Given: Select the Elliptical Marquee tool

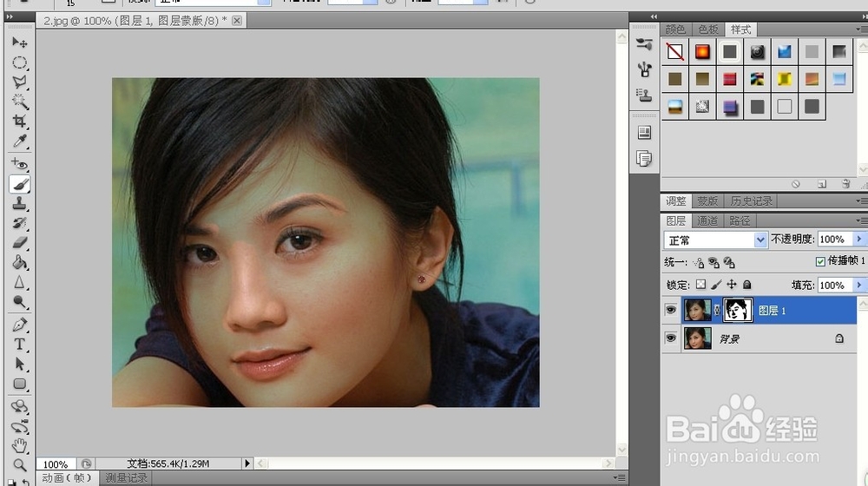Looking at the screenshot, I should tap(19, 62).
